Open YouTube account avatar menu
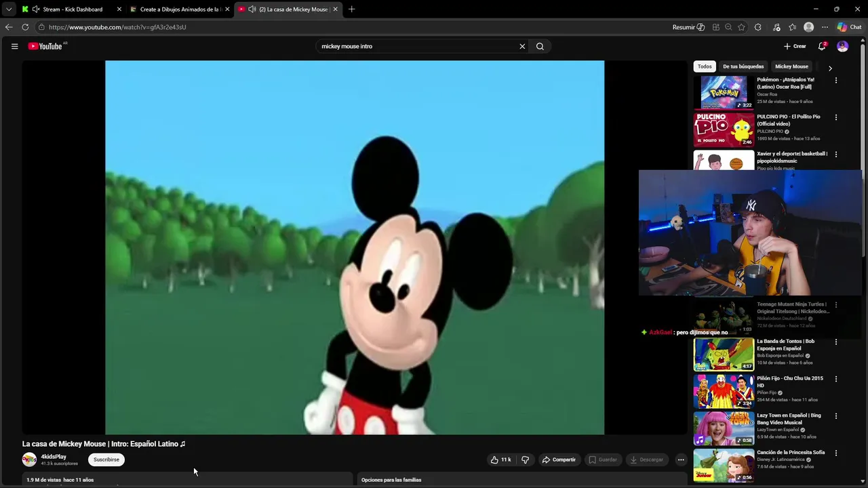The height and width of the screenshot is (488, 868). pos(842,46)
